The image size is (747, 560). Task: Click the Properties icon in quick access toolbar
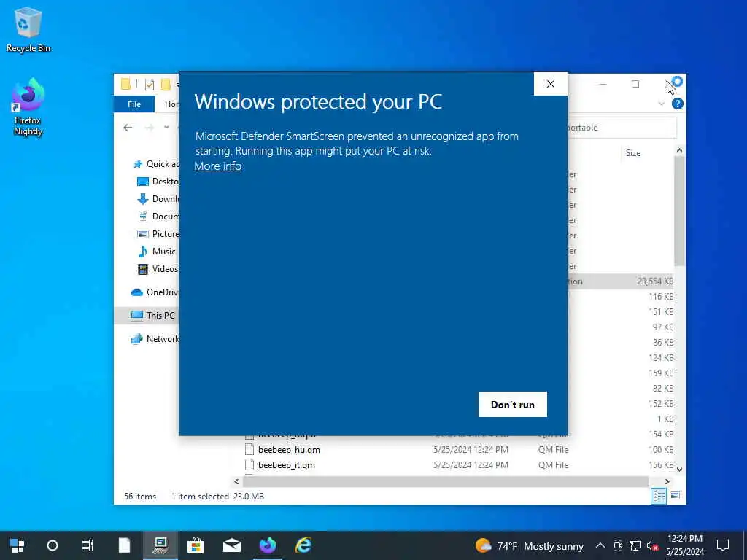click(150, 85)
